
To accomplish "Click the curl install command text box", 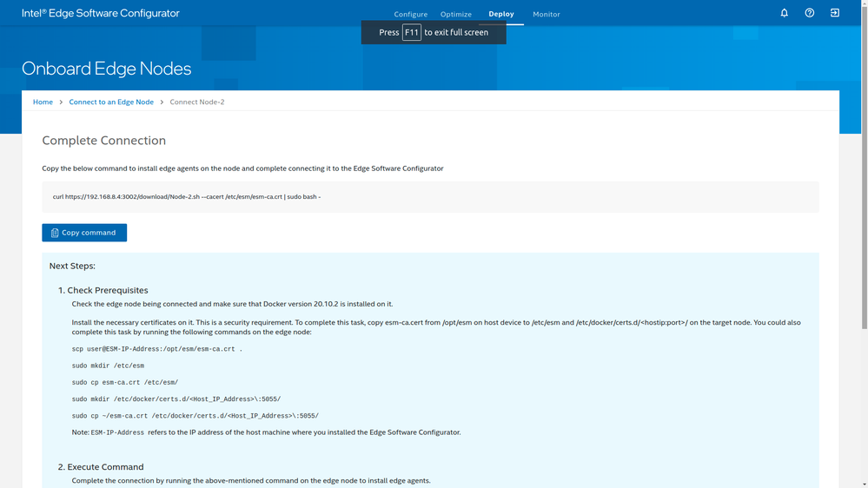I will click(430, 197).
